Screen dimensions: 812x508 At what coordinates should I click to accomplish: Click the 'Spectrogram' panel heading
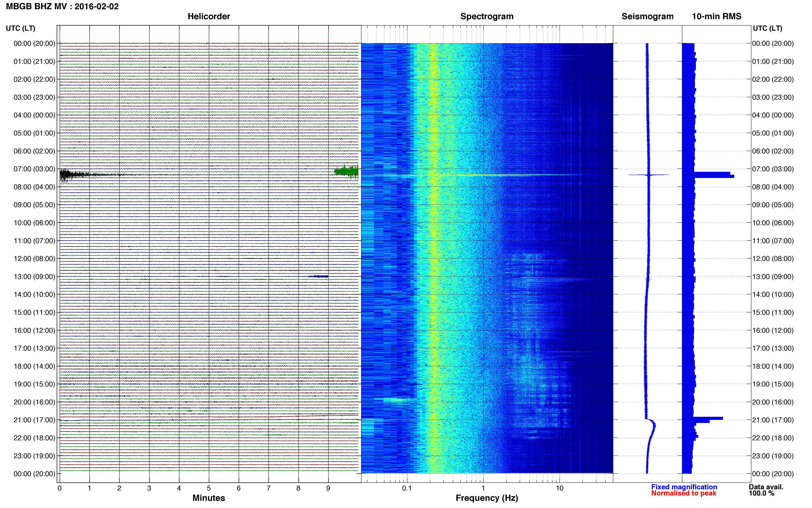pos(487,16)
